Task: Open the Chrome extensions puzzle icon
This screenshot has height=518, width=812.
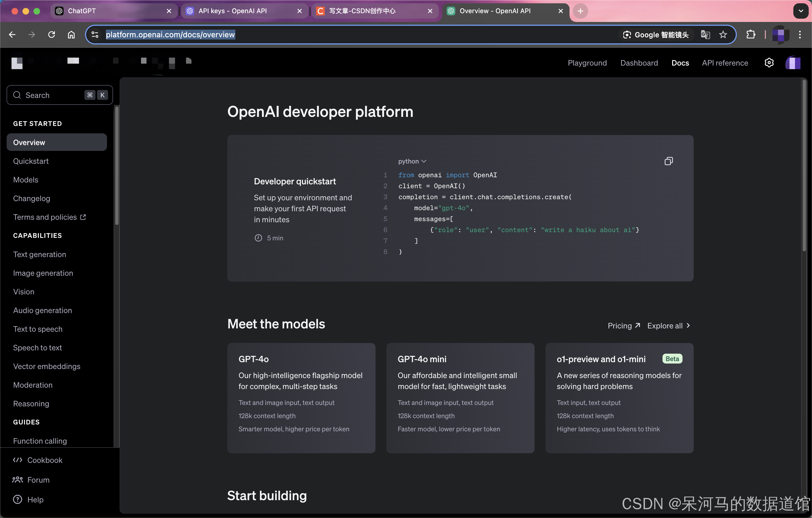Action: pos(751,34)
